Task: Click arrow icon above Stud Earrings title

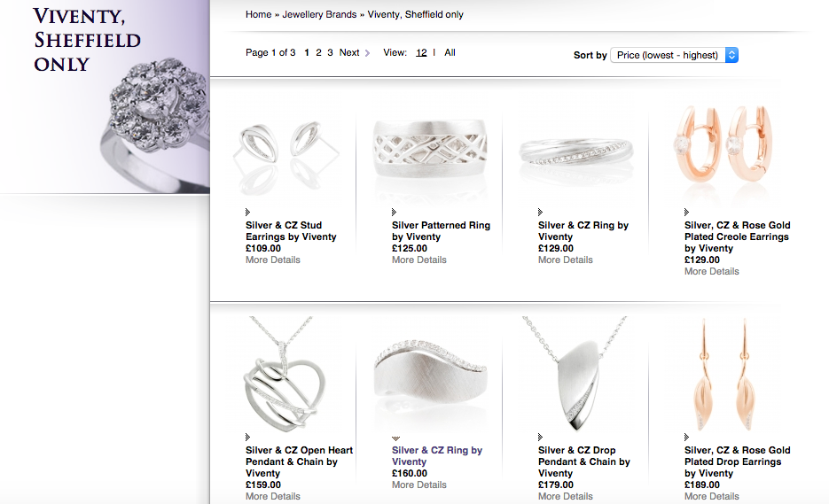Action: (x=247, y=213)
